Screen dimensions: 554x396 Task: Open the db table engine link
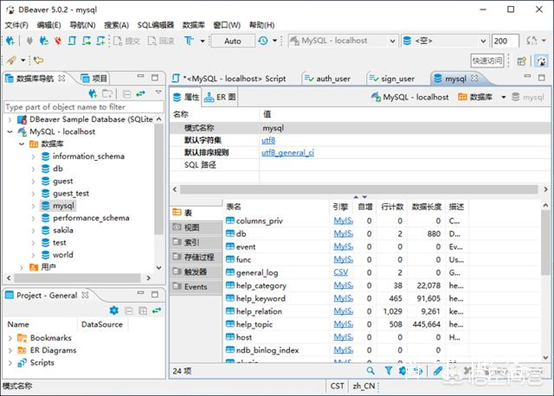(x=343, y=234)
